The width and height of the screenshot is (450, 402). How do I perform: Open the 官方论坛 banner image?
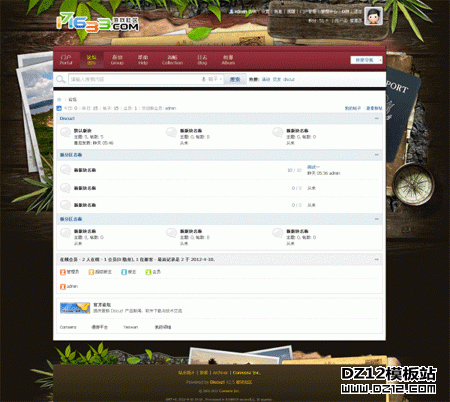(75, 308)
